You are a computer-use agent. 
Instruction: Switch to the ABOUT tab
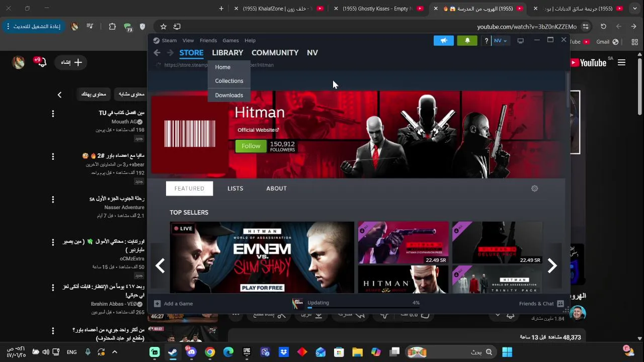(x=276, y=189)
